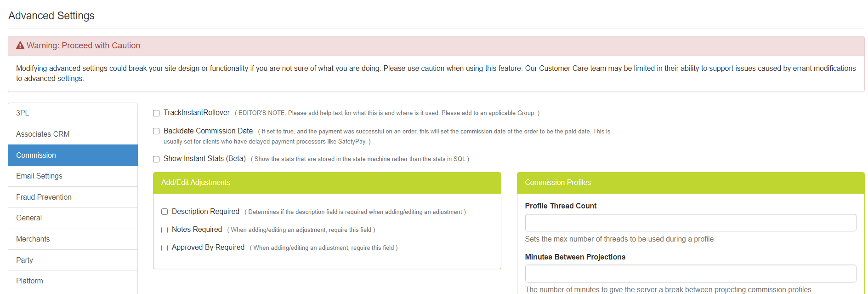Click the Add/Edit Adjustments panel header
The width and height of the screenshot is (868, 294).
pos(327,183)
